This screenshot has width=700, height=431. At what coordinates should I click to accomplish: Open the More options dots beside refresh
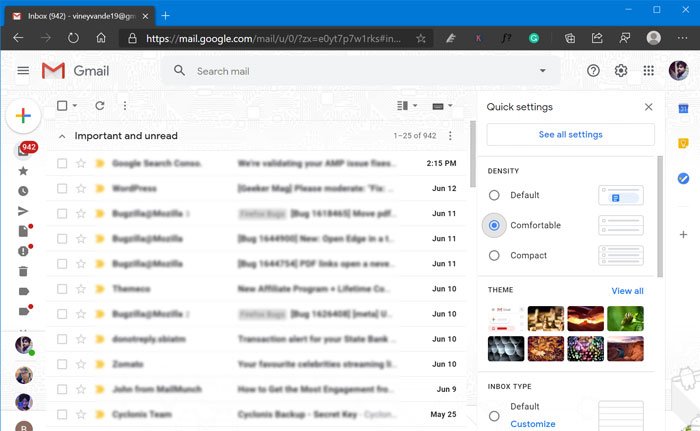(125, 105)
